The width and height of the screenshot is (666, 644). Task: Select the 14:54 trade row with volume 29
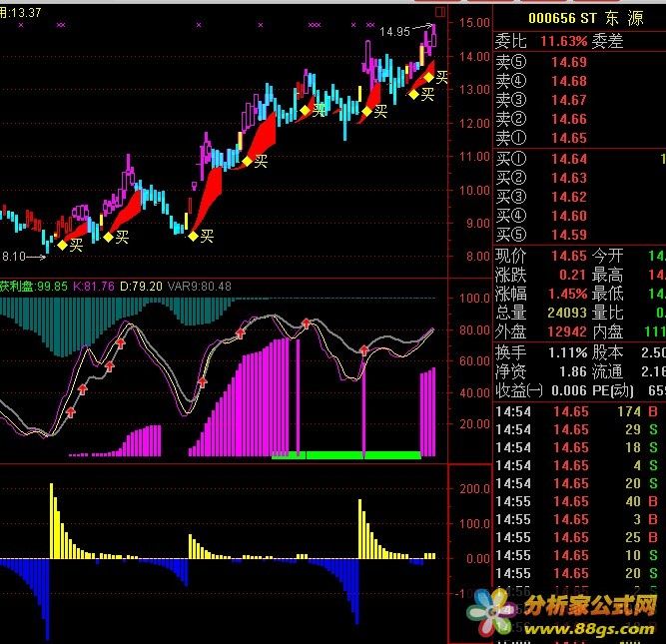578,429
